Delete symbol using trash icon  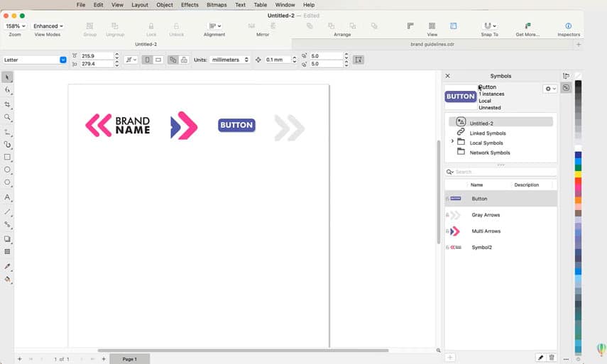(552, 358)
